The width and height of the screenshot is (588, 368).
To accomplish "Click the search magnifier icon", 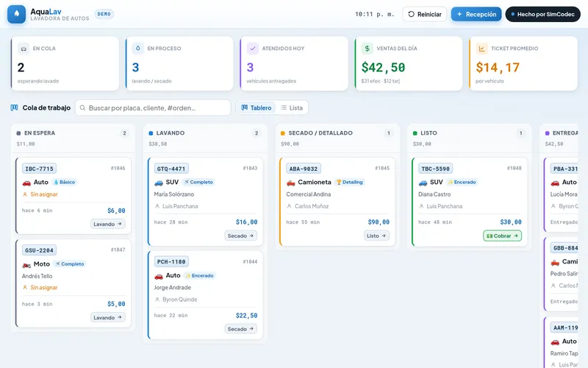I will 82,107.
